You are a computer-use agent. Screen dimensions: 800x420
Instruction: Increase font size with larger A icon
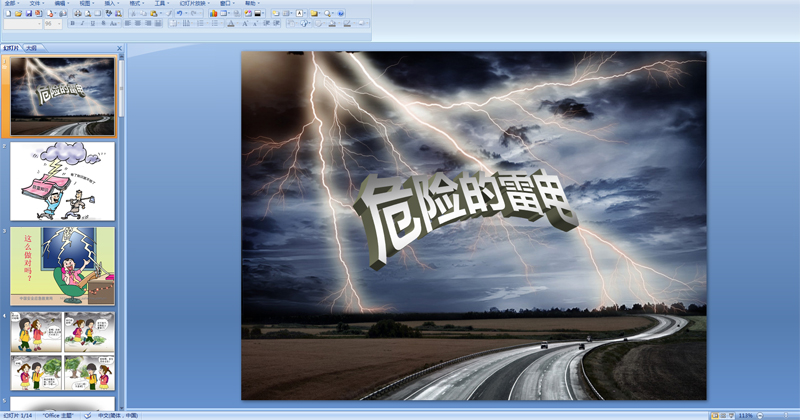pyautogui.click(x=245, y=23)
